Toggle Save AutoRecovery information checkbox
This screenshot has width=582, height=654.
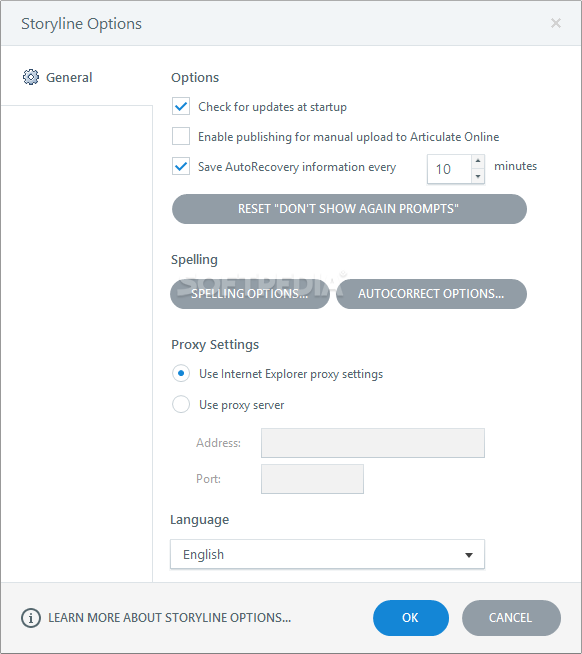(x=181, y=166)
